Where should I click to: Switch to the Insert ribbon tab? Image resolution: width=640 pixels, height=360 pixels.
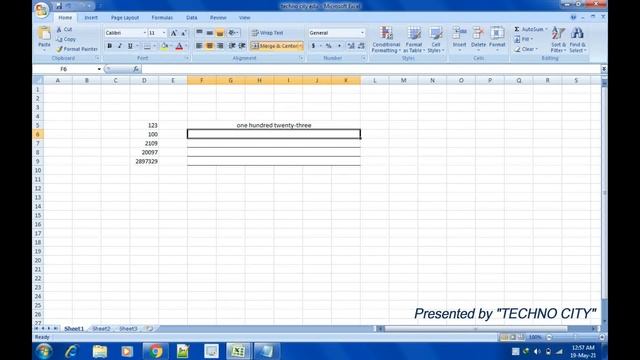(91, 18)
